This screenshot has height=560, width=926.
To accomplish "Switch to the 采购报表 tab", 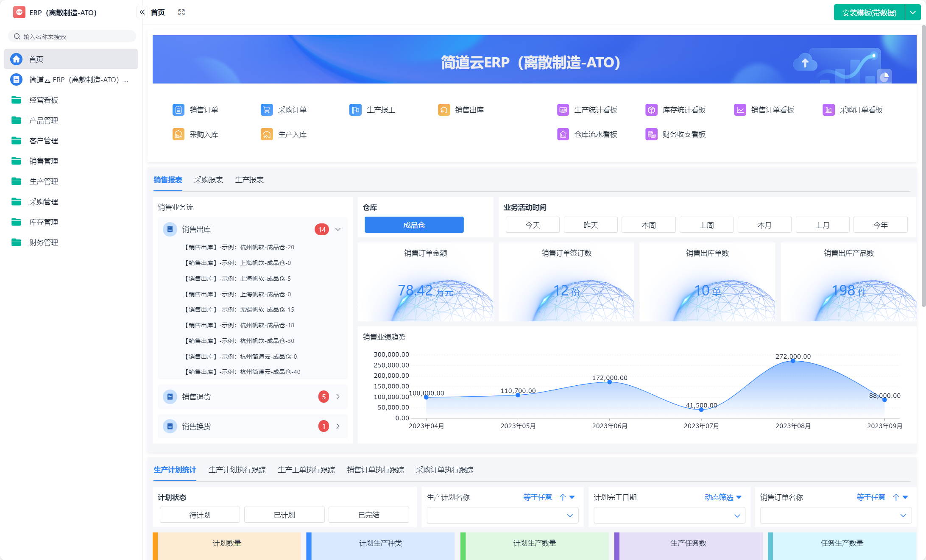I will click(209, 180).
